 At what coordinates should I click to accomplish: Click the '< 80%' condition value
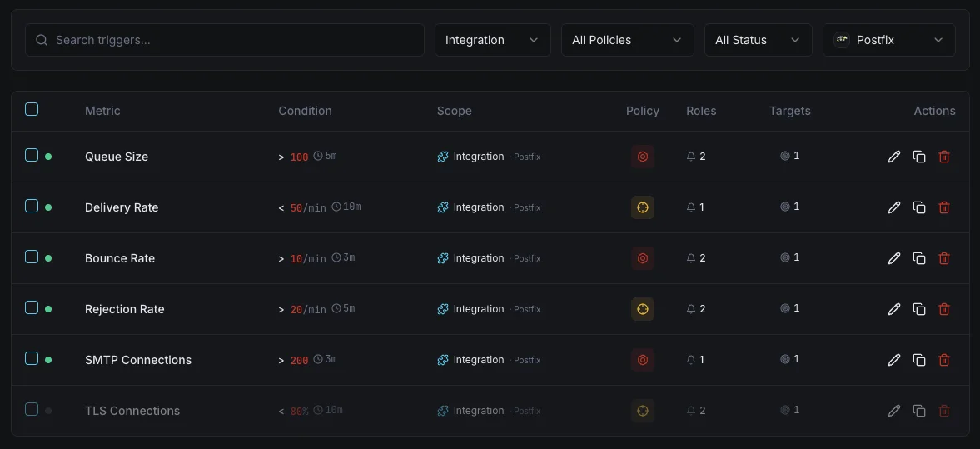pyautogui.click(x=294, y=411)
